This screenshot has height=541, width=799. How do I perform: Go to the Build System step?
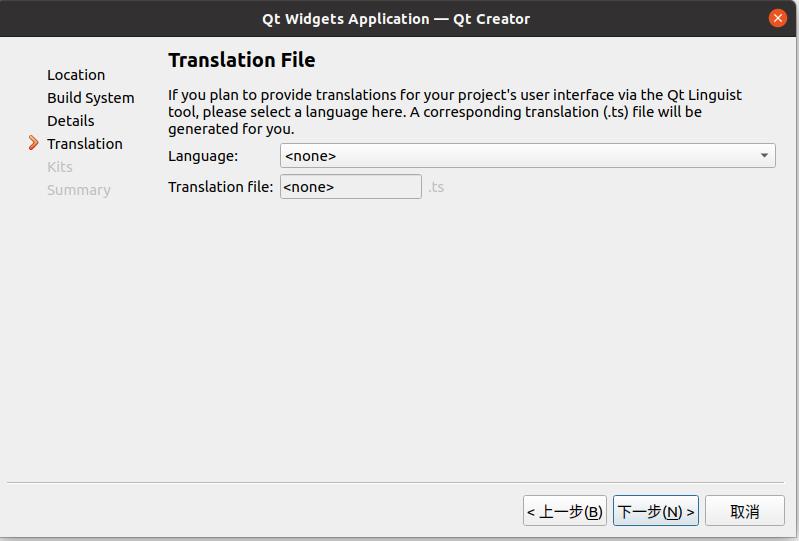point(90,98)
